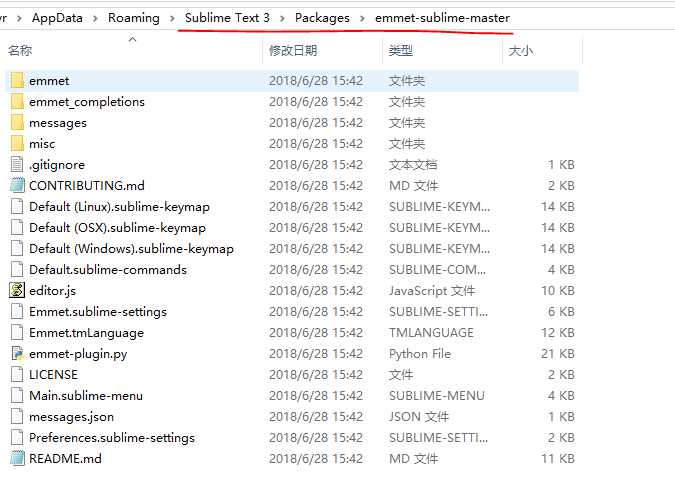The image size is (675, 492).
Task: Select the LICENSE file icon
Action: point(17,374)
